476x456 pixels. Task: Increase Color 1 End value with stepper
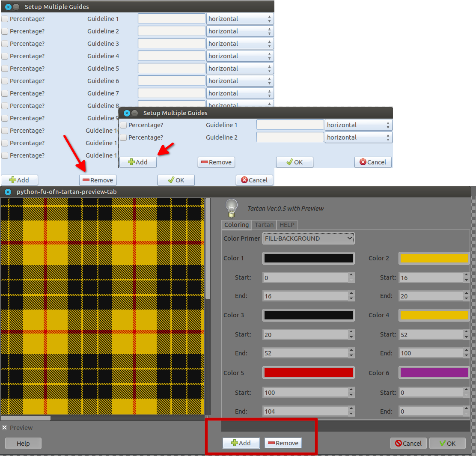351,294
